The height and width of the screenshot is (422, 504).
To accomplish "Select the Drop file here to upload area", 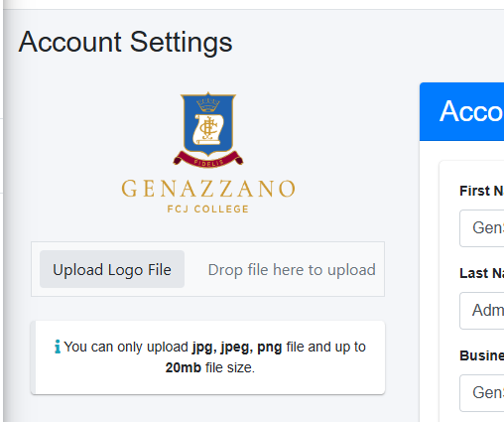I will coord(292,269).
